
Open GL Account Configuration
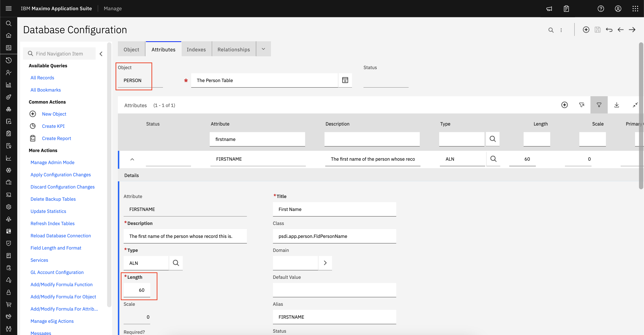(x=57, y=272)
